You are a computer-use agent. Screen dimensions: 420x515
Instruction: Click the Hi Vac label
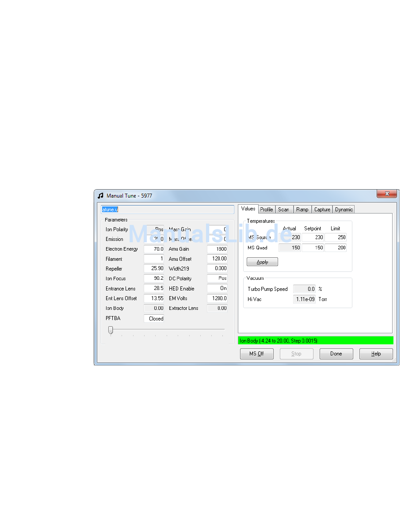(255, 299)
